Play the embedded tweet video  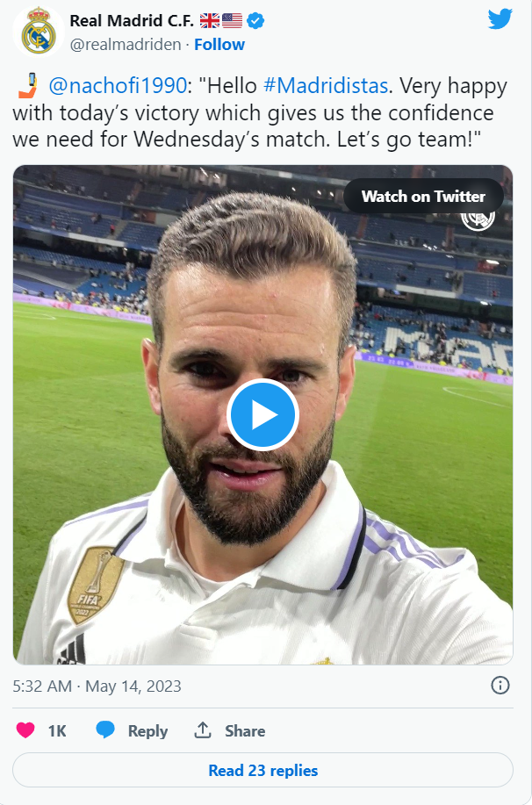(x=263, y=415)
